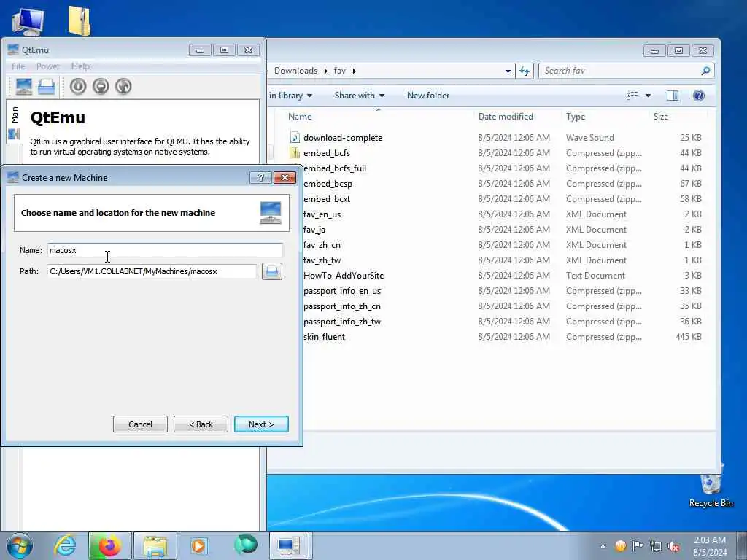Click the Path input field

click(152, 271)
